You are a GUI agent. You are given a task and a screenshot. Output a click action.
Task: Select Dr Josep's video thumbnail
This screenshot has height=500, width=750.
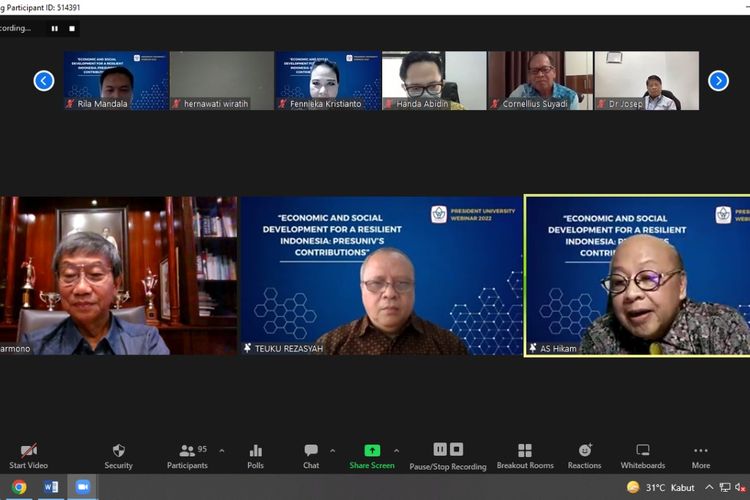point(647,81)
